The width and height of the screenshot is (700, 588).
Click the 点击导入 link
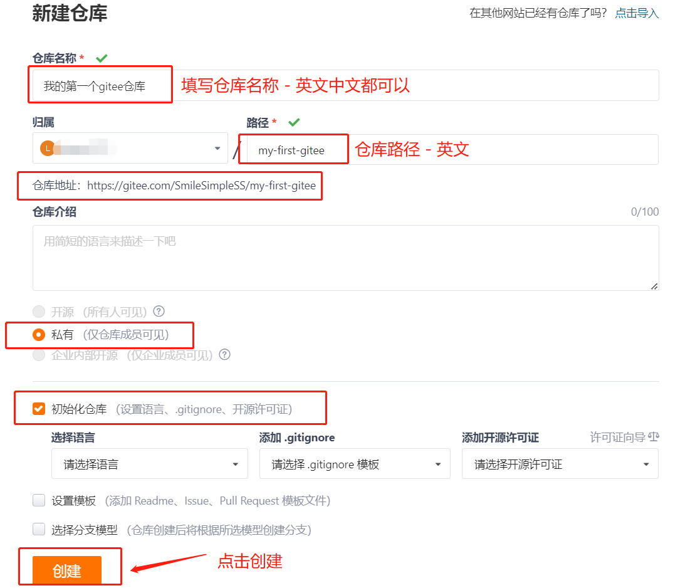(637, 13)
